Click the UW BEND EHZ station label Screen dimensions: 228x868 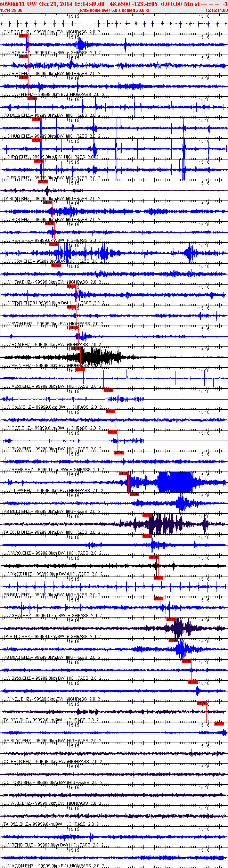coord(18,845)
